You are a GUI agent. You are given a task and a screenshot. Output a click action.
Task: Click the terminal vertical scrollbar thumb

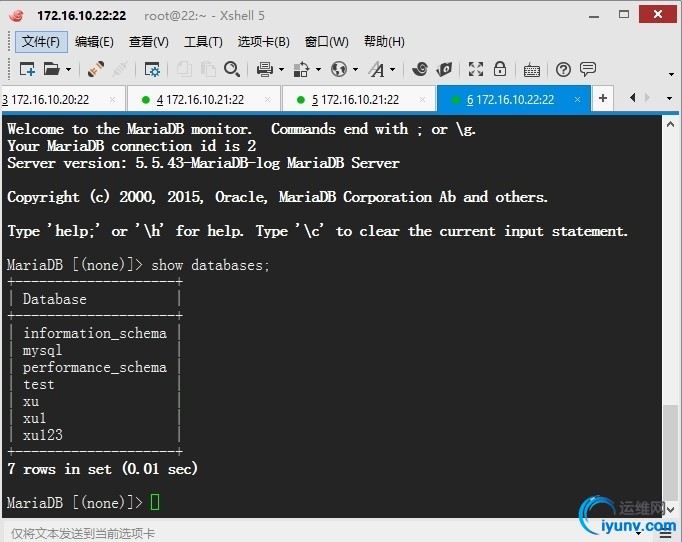[670, 452]
